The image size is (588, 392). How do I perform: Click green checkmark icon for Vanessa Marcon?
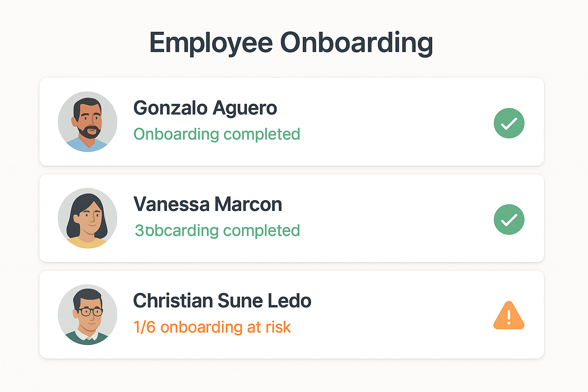click(509, 220)
